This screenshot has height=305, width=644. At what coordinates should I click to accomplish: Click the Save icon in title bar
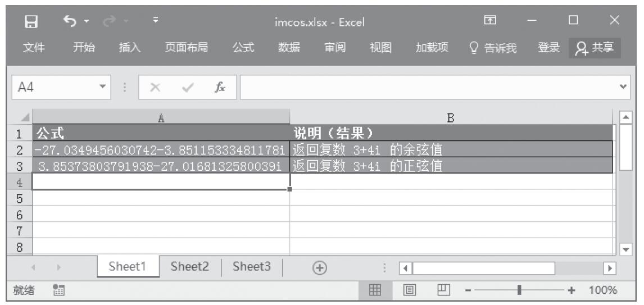pos(33,23)
